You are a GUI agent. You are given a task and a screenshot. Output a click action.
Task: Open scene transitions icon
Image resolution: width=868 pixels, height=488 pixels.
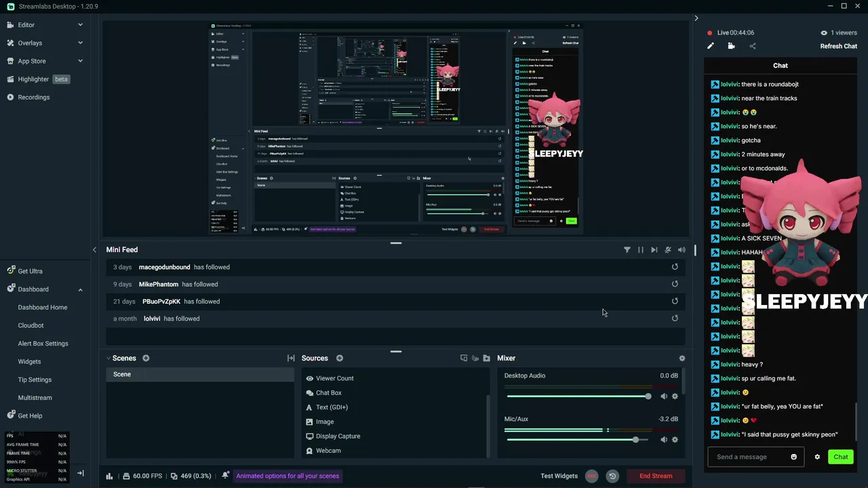(x=291, y=358)
